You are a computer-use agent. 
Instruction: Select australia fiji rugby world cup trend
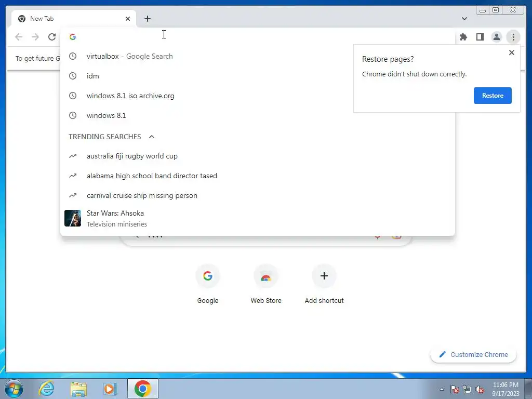coord(258,156)
